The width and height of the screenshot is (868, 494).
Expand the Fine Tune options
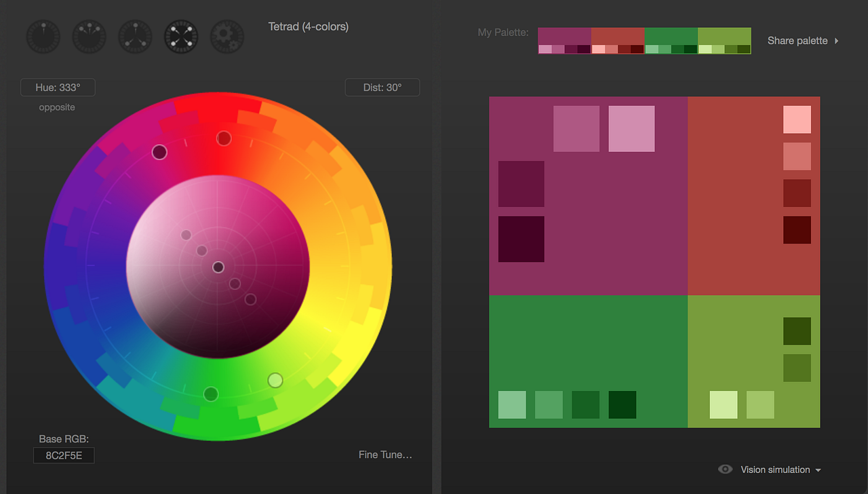[385, 455]
